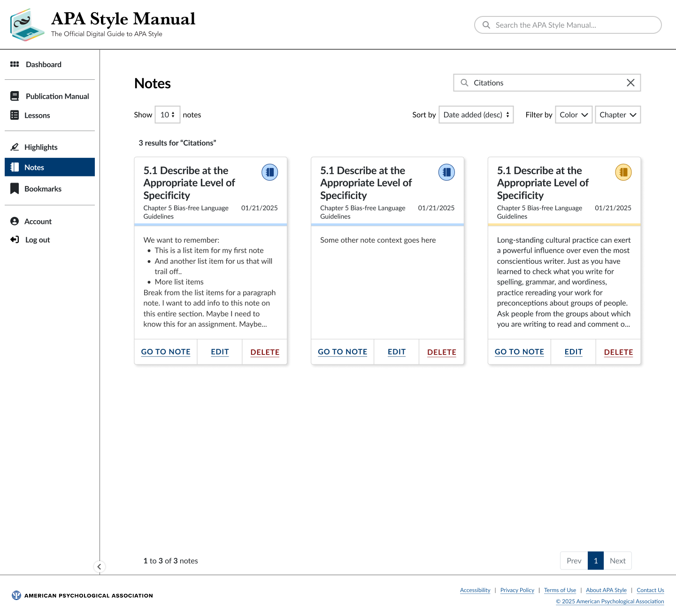The height and width of the screenshot is (616, 676).
Task: Click the Account person icon
Action: coord(15,221)
